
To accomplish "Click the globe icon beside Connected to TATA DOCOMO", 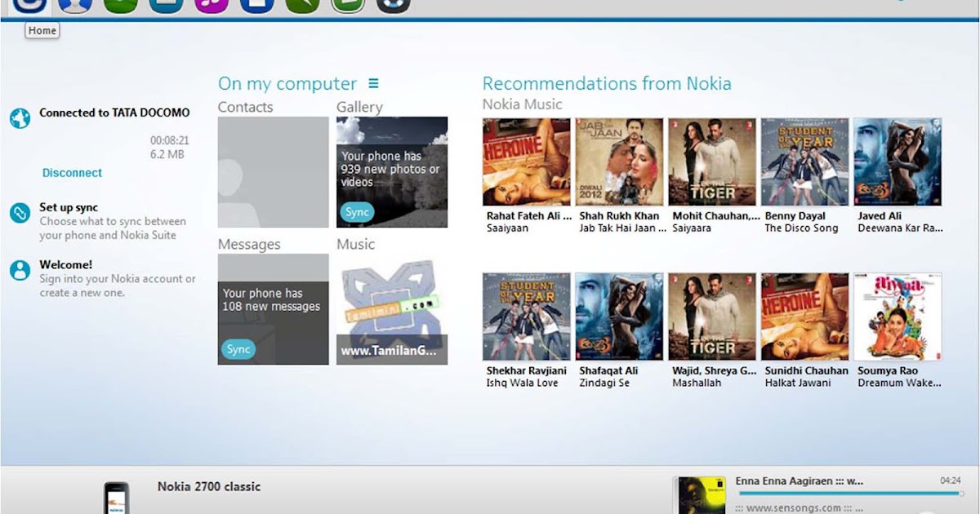I will pyautogui.click(x=20, y=118).
